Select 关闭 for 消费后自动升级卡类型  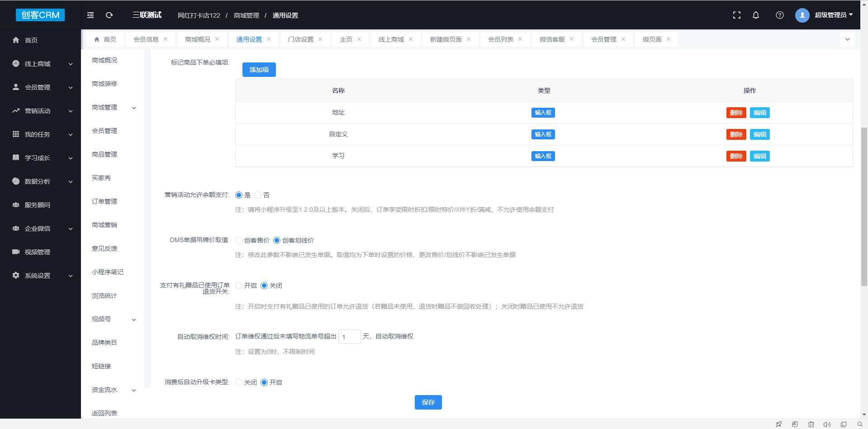239,382
